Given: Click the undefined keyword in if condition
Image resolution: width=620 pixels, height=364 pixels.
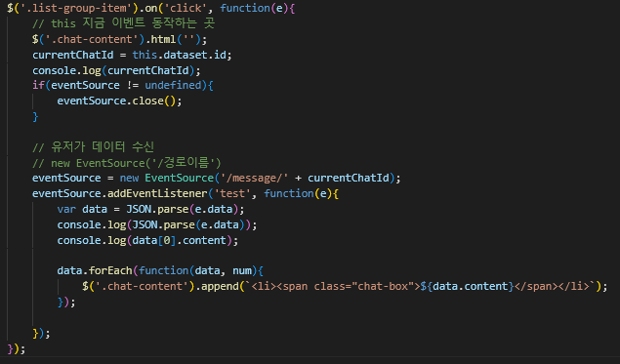Looking at the screenshot, I should [x=173, y=85].
